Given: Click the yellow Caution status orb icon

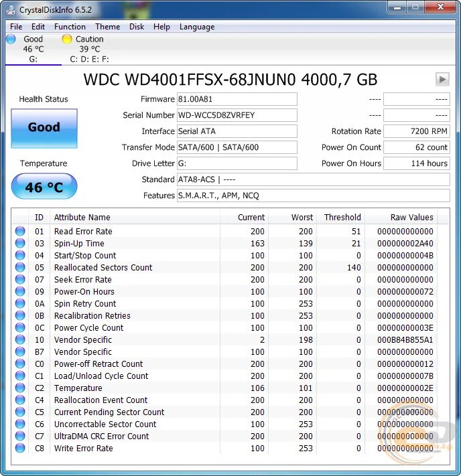Looking at the screenshot, I should [x=66, y=39].
